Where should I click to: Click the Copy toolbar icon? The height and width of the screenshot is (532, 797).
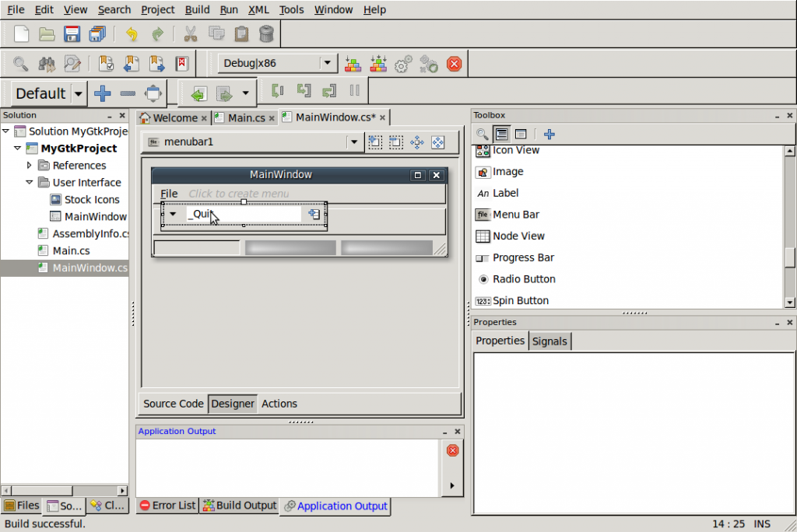click(x=216, y=34)
